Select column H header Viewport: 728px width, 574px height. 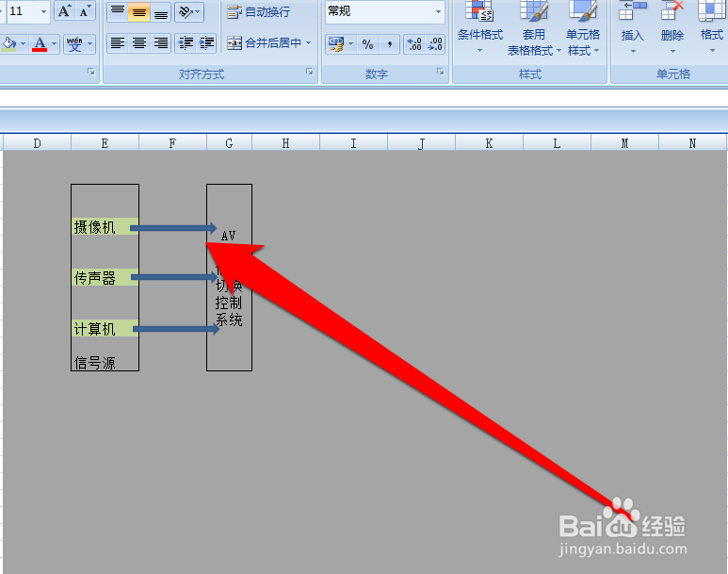pyautogui.click(x=286, y=143)
